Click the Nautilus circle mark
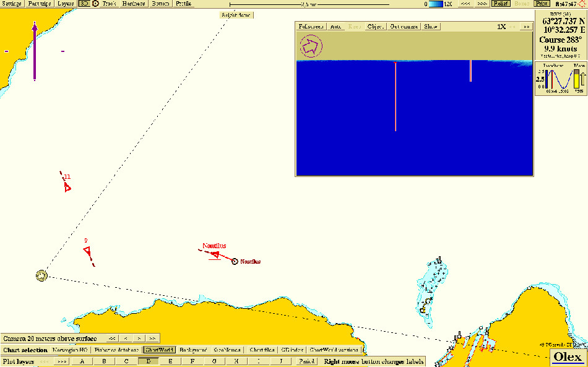This screenshot has width=588, height=367. click(235, 261)
